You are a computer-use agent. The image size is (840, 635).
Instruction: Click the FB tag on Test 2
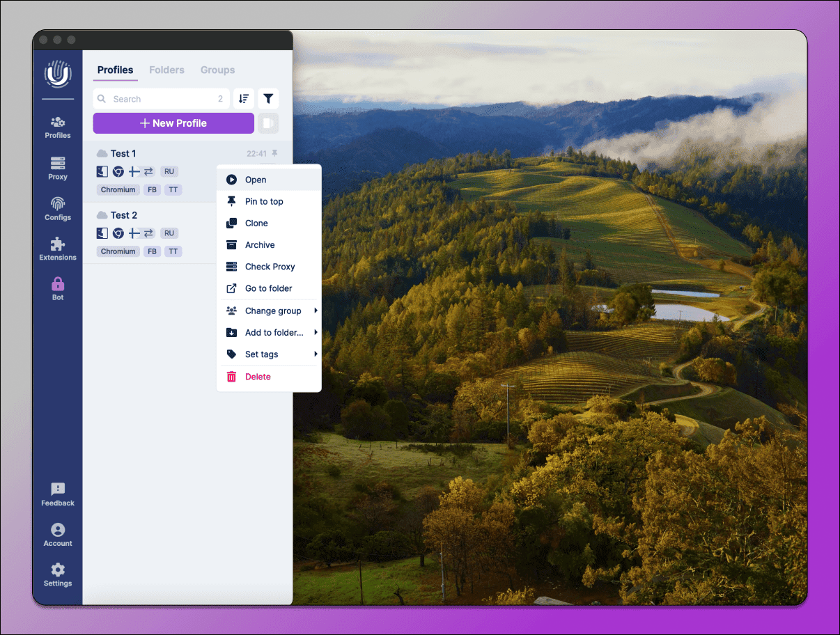point(152,251)
